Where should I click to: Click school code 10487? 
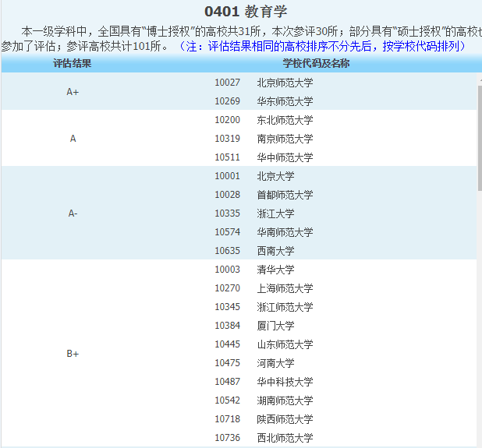(227, 382)
